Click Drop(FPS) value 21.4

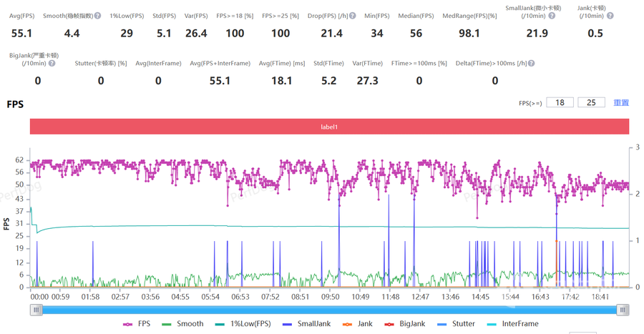pos(331,33)
